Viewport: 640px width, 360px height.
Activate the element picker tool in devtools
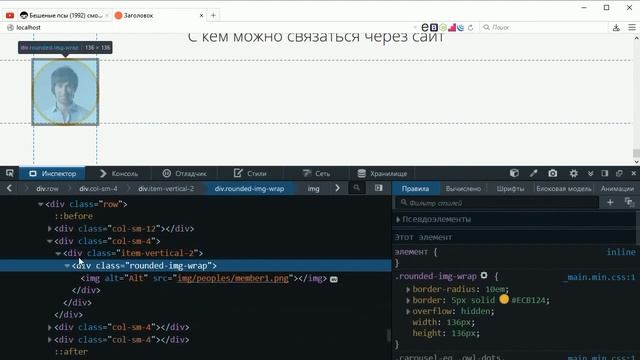point(10,173)
